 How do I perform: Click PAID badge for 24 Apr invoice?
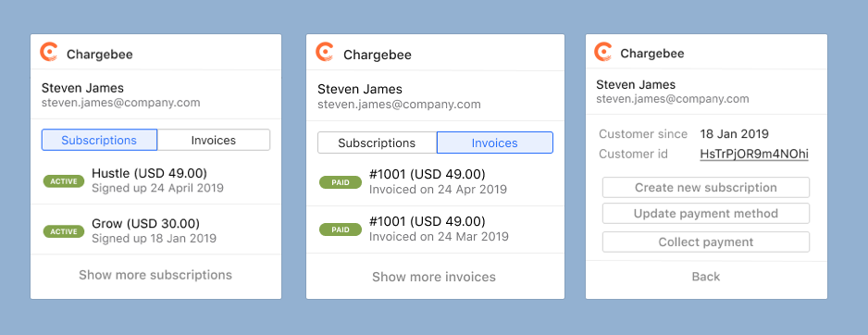(341, 182)
